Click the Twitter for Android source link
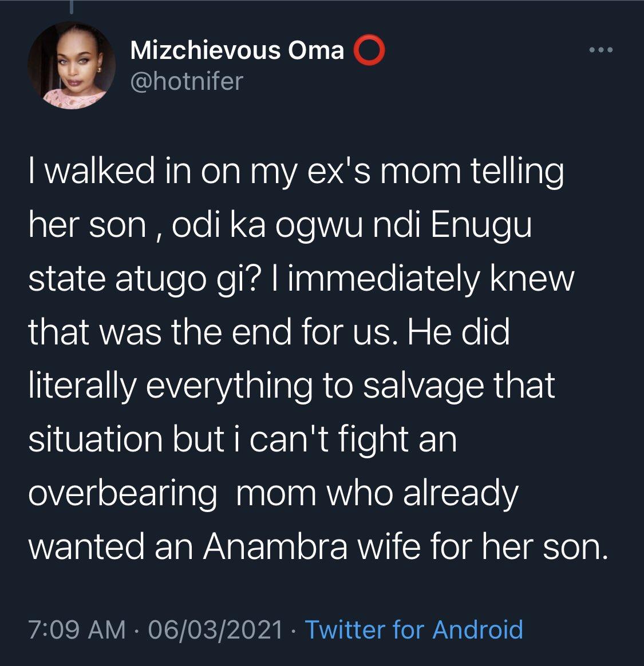Image resolution: width=644 pixels, height=666 pixels. 414,629
